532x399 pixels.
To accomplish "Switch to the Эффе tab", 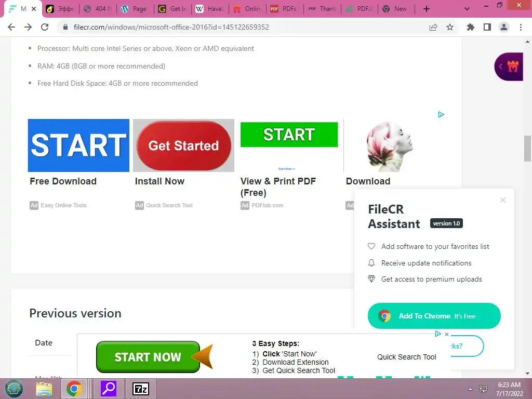I will pos(60,9).
